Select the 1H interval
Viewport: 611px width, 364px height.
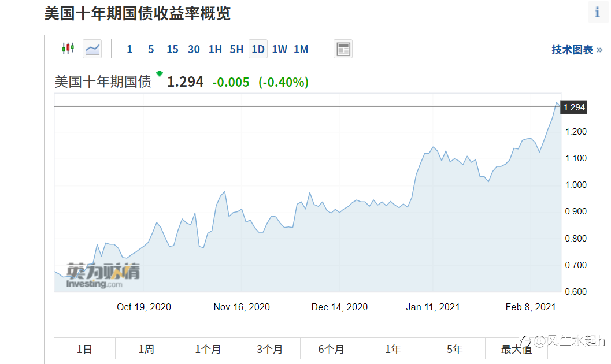(215, 50)
